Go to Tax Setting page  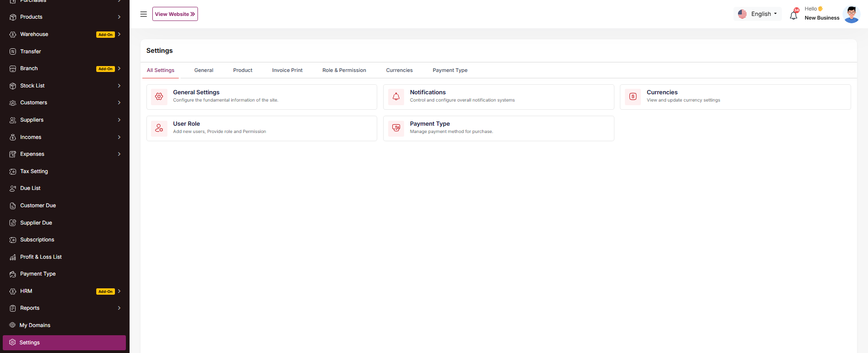click(x=34, y=171)
